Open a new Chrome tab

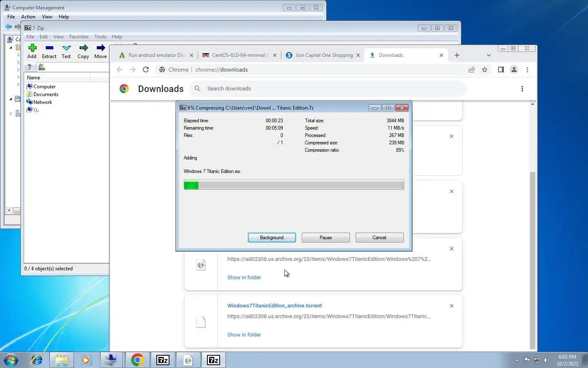(457, 55)
